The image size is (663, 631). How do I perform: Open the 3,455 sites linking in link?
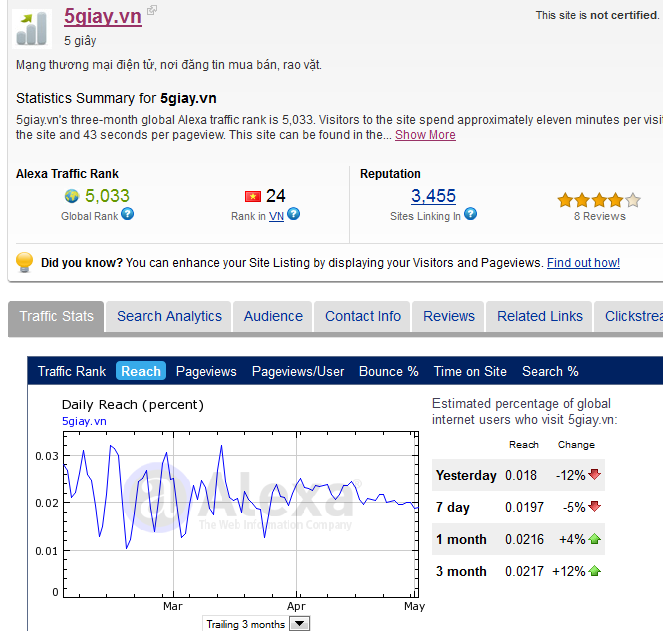(x=433, y=196)
